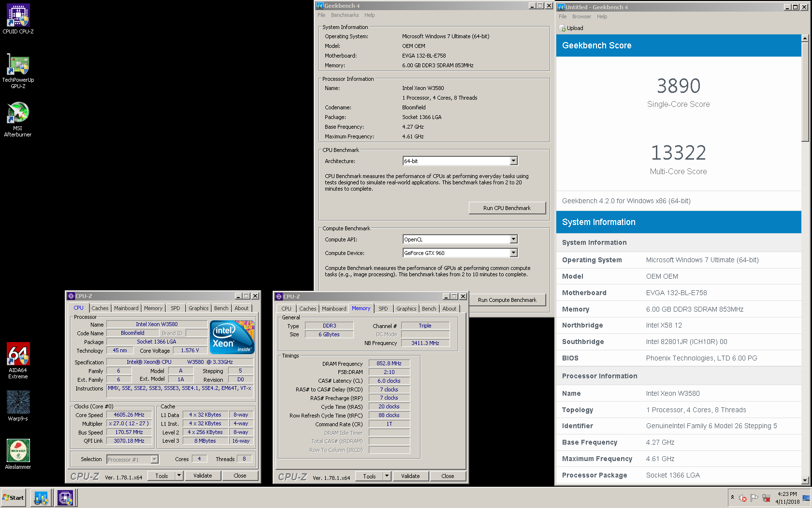This screenshot has width=812, height=508.
Task: Click scroll down arrow in Geekbench results
Action: 805,480
